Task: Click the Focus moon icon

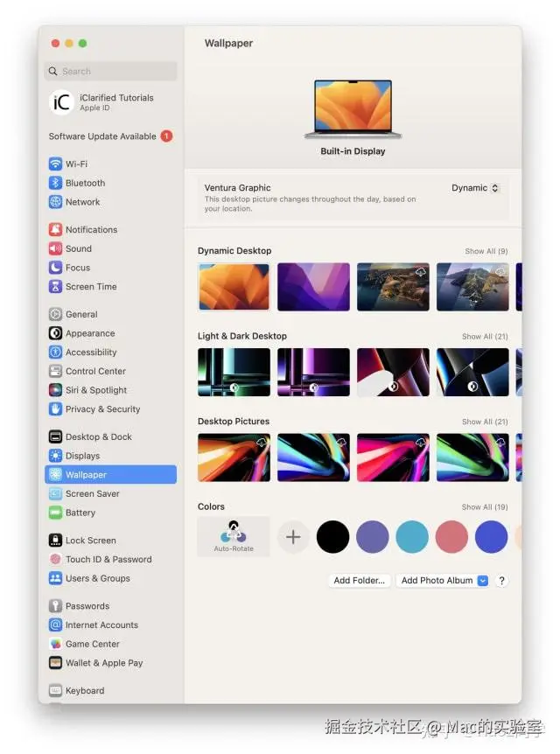Action: 55,268
